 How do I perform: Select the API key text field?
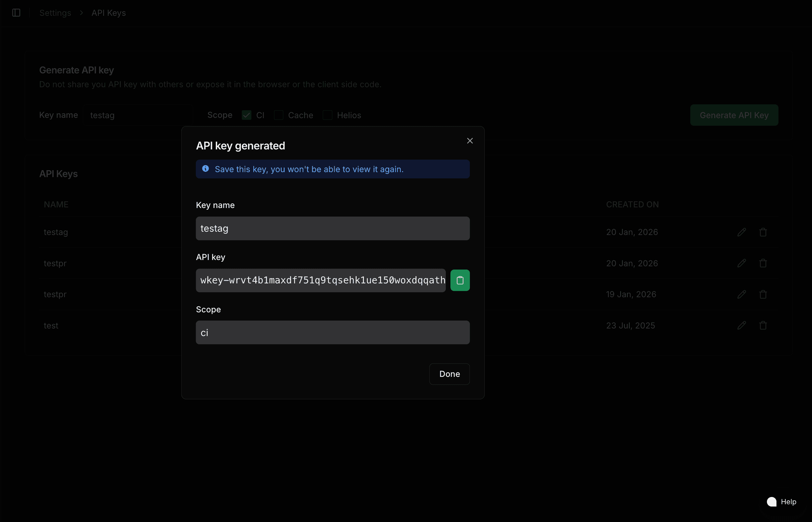coord(320,280)
